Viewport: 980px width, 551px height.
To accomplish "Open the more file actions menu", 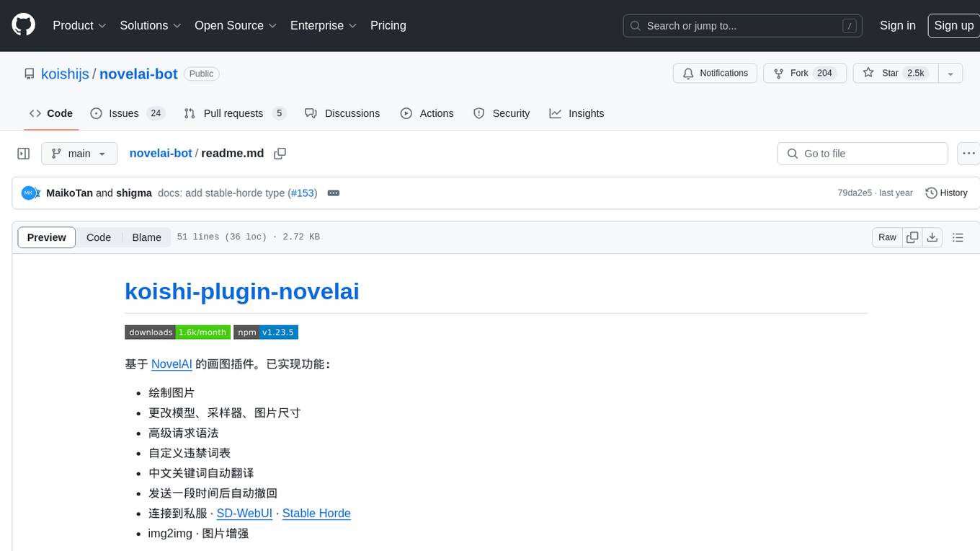I will point(968,154).
